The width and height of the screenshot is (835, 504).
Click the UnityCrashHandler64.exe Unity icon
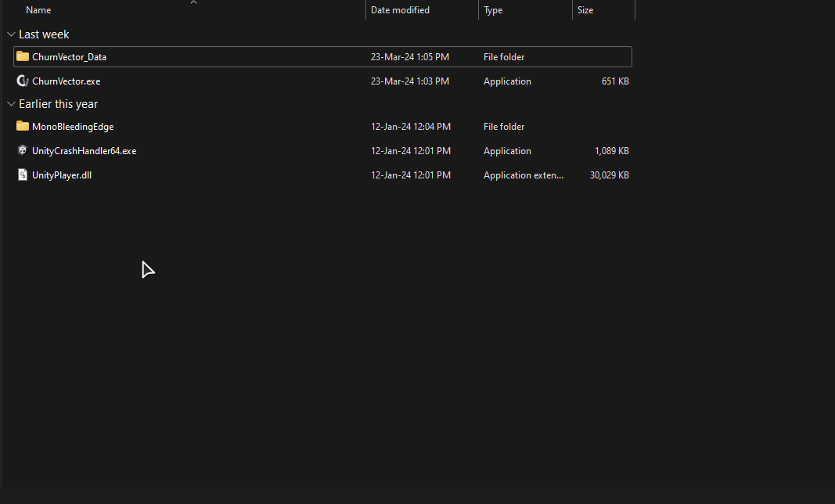(x=23, y=151)
